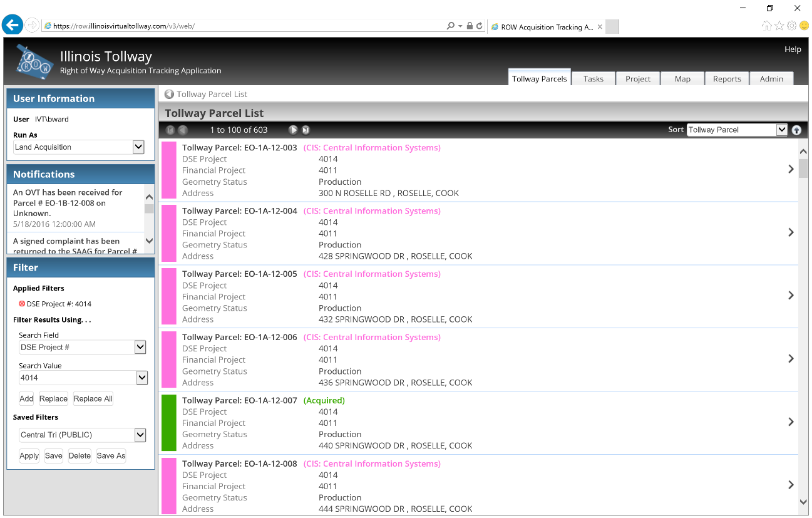Go to previous page of parcel list
The width and height of the screenshot is (812, 518).
(182, 130)
